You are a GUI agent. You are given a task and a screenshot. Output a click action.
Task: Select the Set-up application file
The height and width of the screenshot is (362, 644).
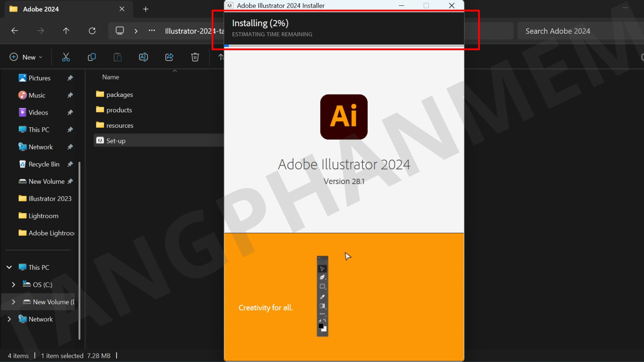(159, 141)
